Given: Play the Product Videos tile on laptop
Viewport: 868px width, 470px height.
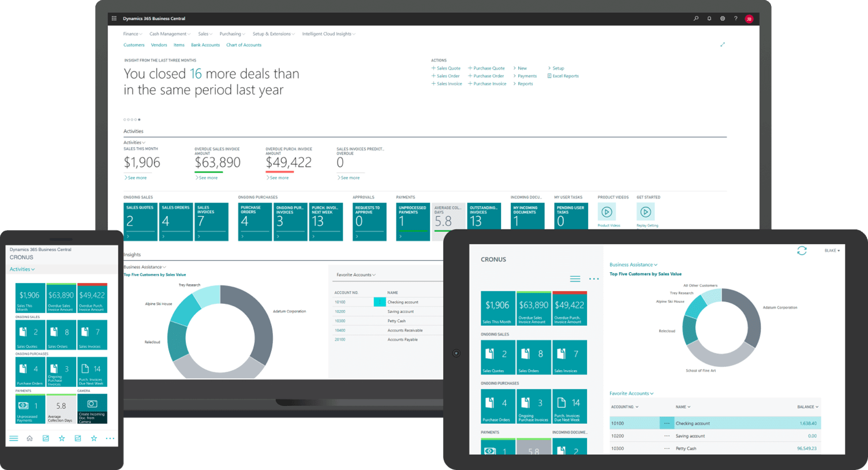Looking at the screenshot, I should pyautogui.click(x=607, y=212).
